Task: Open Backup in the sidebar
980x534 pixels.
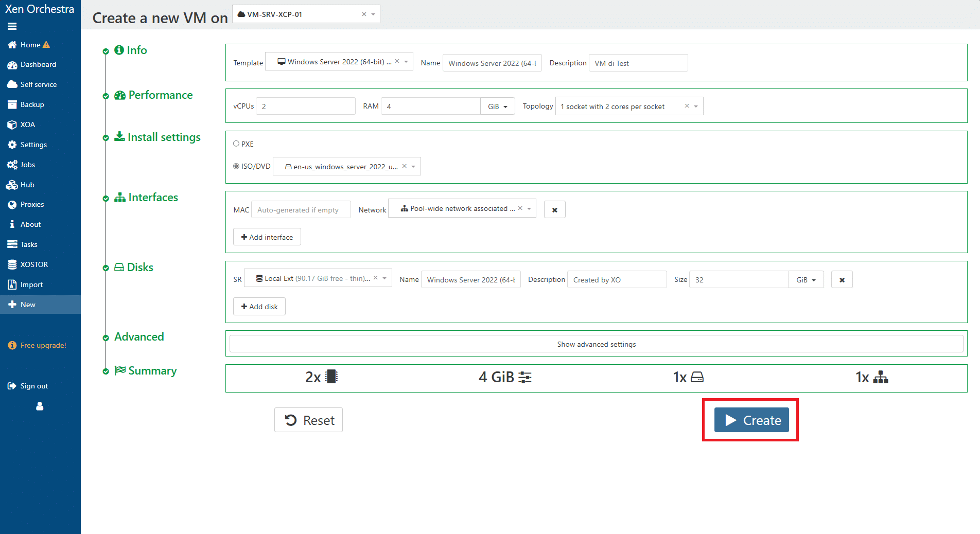Action: (x=40, y=104)
